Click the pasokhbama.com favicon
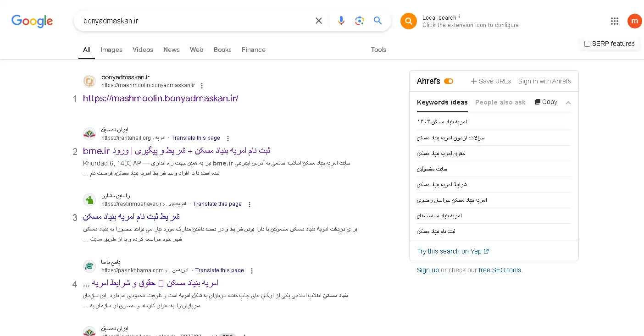The image size is (644, 336). tap(89, 266)
